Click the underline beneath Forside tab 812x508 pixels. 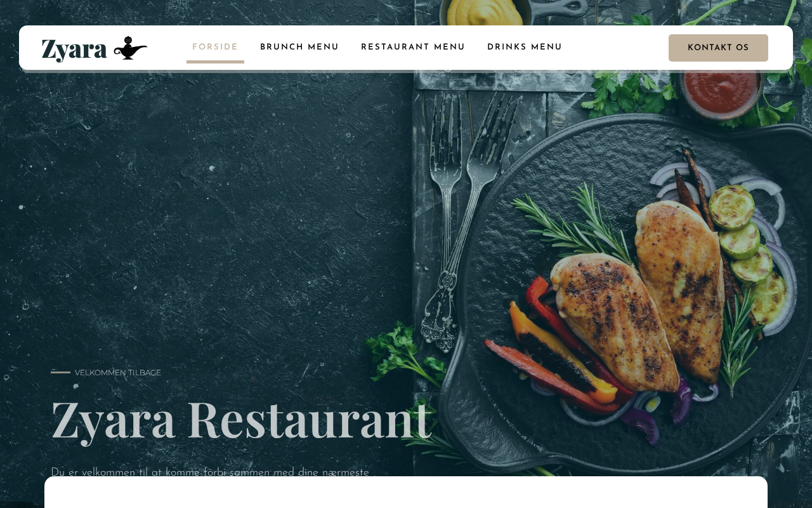point(215,62)
